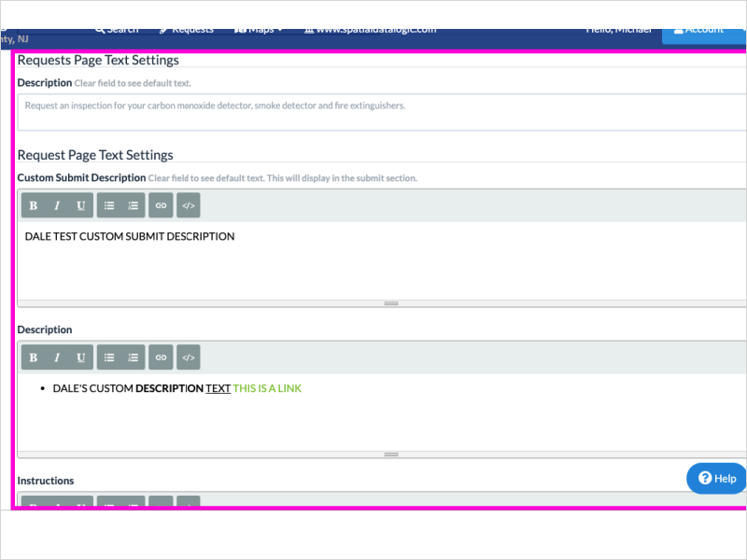Insert link in lower Description editor
The image size is (747, 560).
pyautogui.click(x=161, y=357)
